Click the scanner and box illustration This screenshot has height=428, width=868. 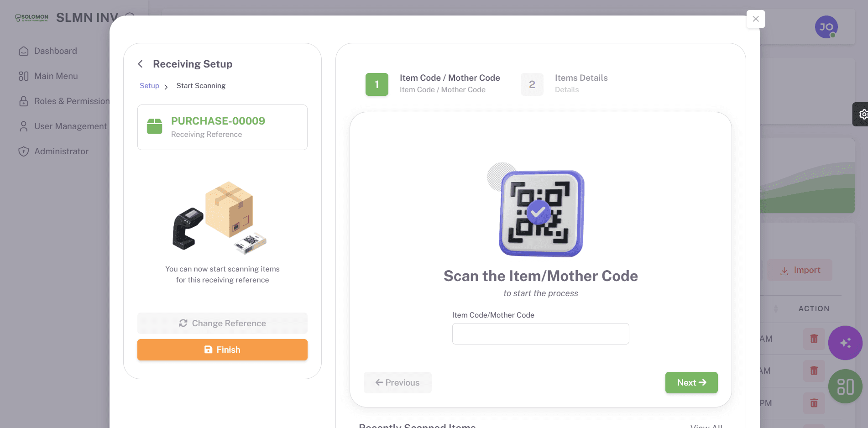point(220,218)
